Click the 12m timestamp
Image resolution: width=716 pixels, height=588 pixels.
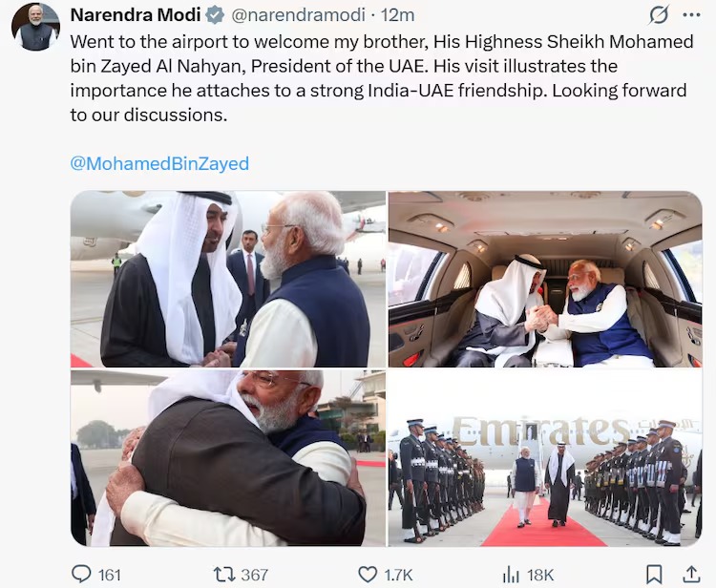(398, 15)
